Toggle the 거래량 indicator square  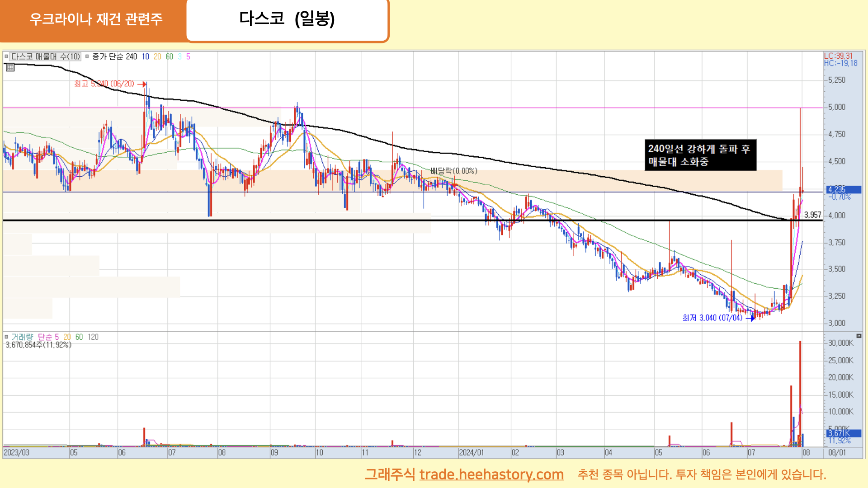(x=6, y=337)
